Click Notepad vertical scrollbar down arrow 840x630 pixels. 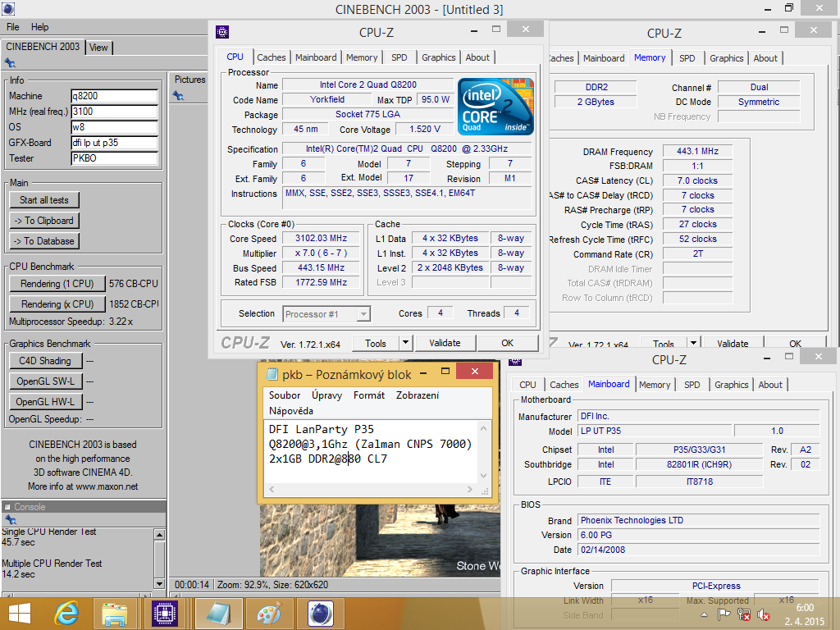483,475
